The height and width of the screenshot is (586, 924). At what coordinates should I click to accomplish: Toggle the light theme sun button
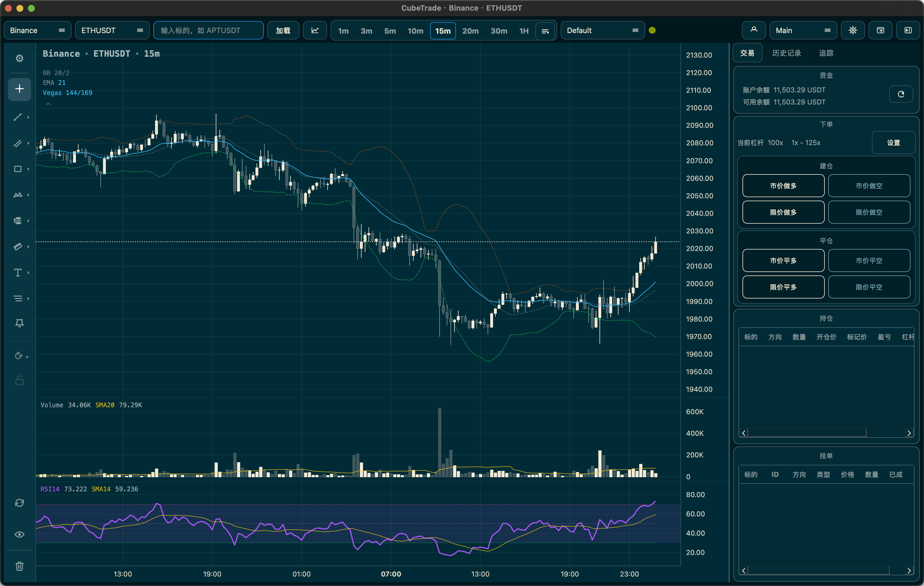pyautogui.click(x=853, y=30)
